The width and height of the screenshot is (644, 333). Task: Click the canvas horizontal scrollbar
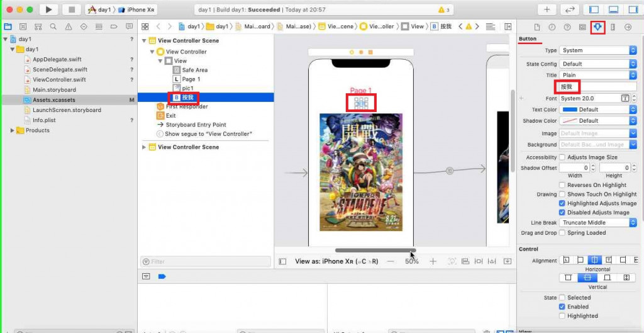pos(375,250)
